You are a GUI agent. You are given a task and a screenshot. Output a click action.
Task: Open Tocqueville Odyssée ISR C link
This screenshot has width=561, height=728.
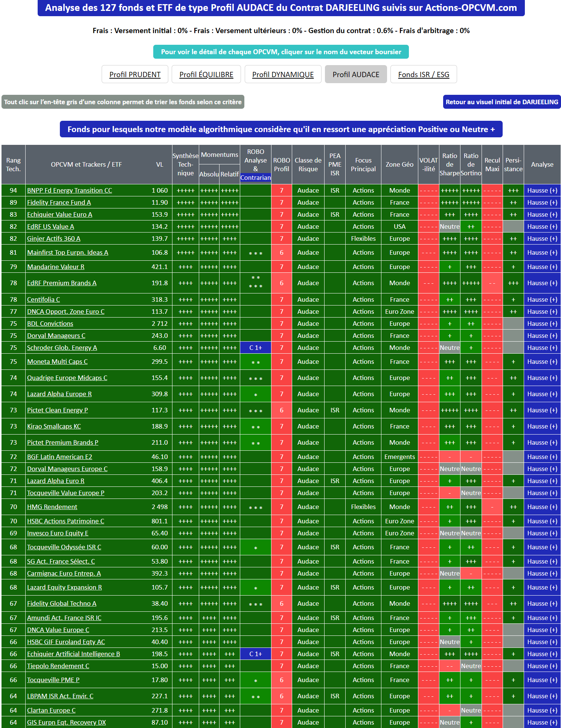(x=64, y=547)
